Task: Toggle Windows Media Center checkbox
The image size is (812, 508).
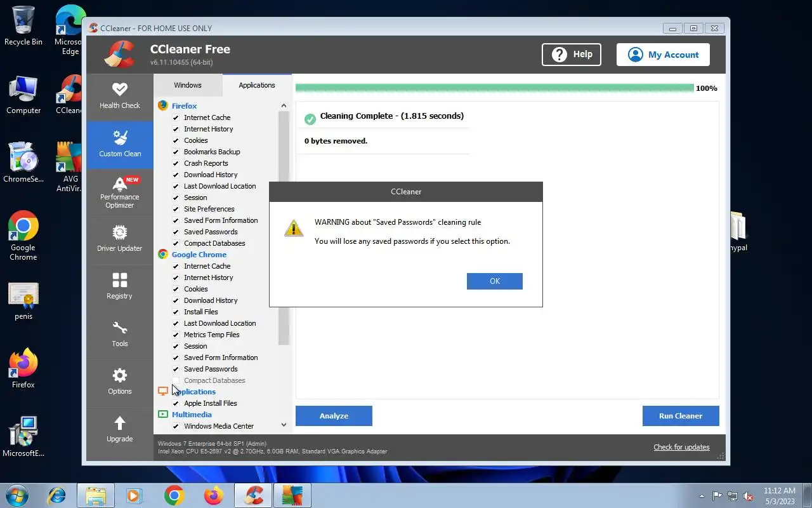Action: (176, 426)
